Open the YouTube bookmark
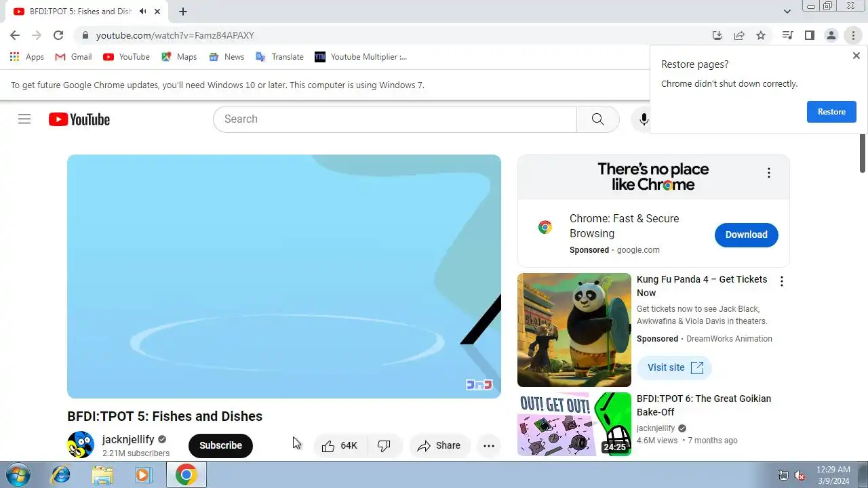This screenshot has width=868, height=488. tap(127, 57)
